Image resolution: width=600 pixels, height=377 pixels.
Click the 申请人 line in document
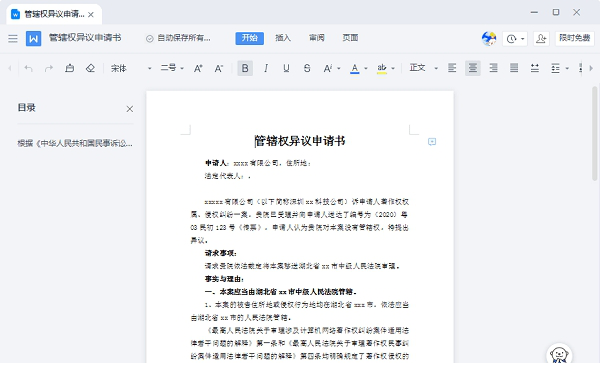click(258, 163)
